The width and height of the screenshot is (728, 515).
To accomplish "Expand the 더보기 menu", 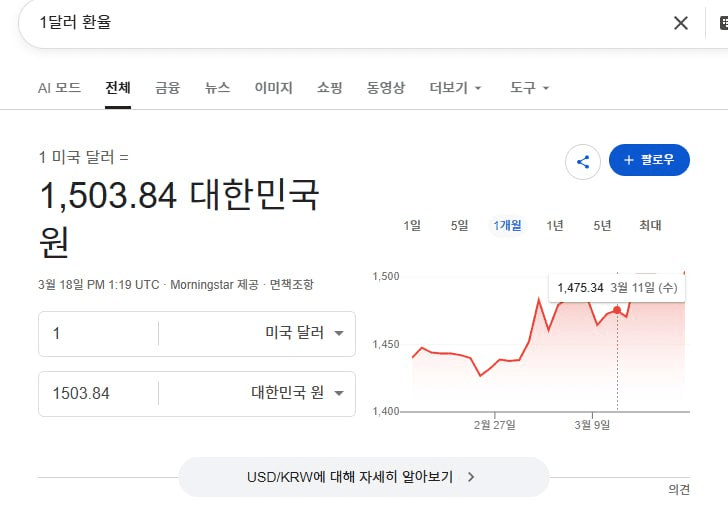I will pyautogui.click(x=455, y=88).
